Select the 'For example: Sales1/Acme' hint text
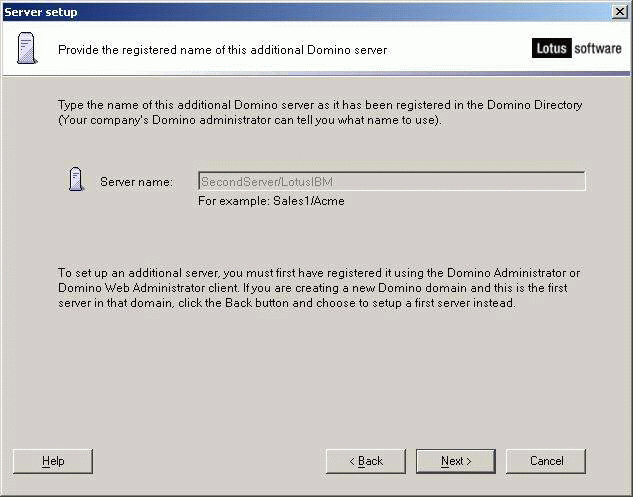This screenshot has width=633, height=497. pyautogui.click(x=271, y=201)
